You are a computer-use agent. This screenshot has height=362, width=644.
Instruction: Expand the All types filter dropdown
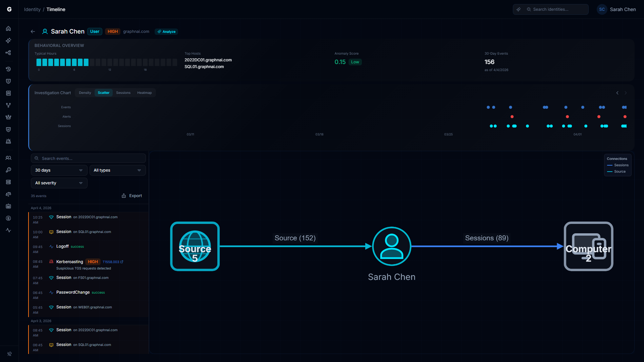tap(117, 170)
